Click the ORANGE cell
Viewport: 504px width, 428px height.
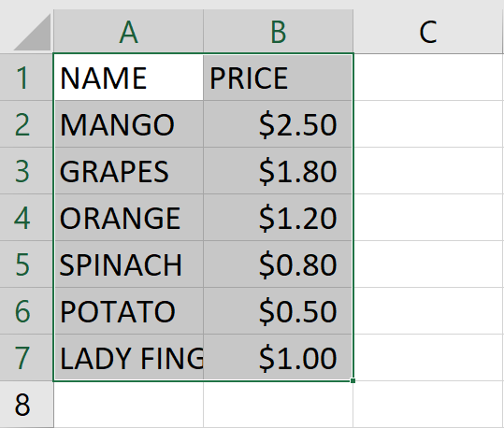click(x=129, y=217)
